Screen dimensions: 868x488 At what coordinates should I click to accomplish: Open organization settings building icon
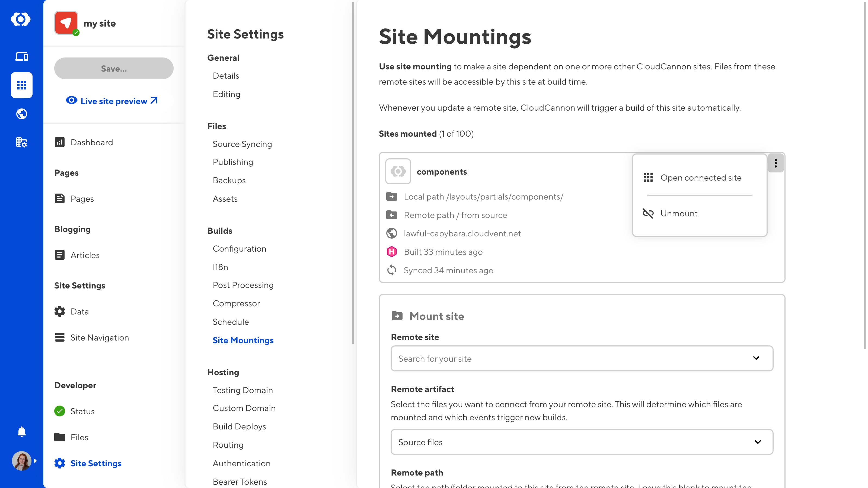(22, 142)
